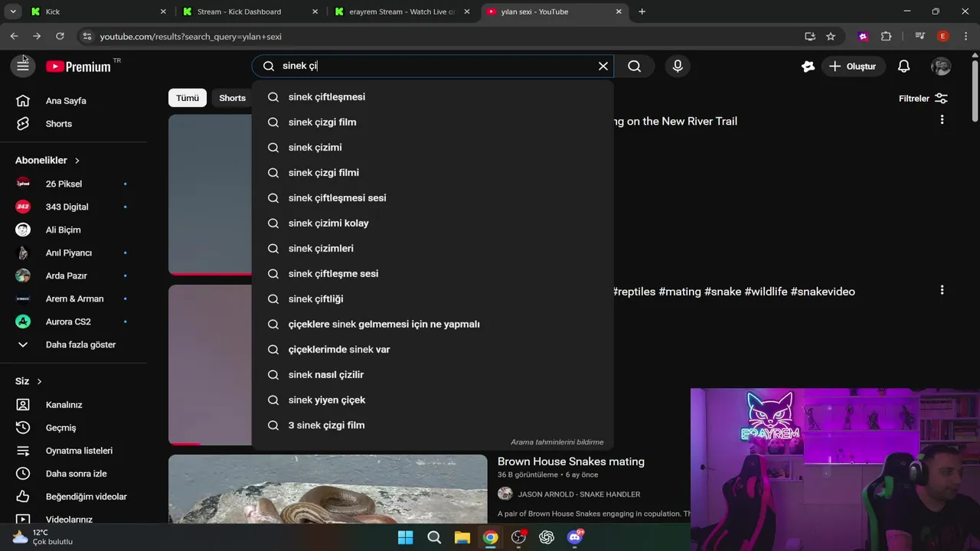The image size is (980, 551).
Task: Click Arama tahminlerini bildirme link
Action: coord(557,442)
